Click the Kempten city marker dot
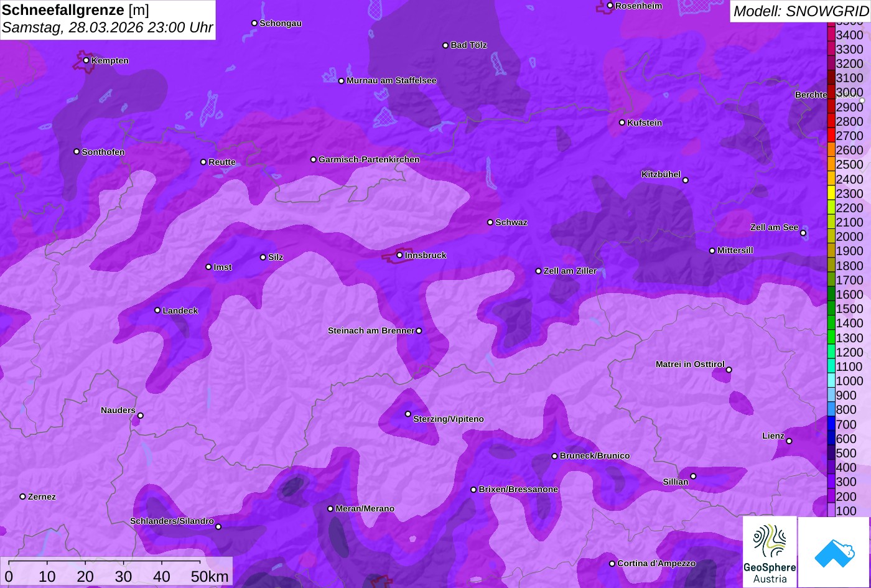Image resolution: width=871 pixels, height=588 pixels. pyautogui.click(x=86, y=60)
